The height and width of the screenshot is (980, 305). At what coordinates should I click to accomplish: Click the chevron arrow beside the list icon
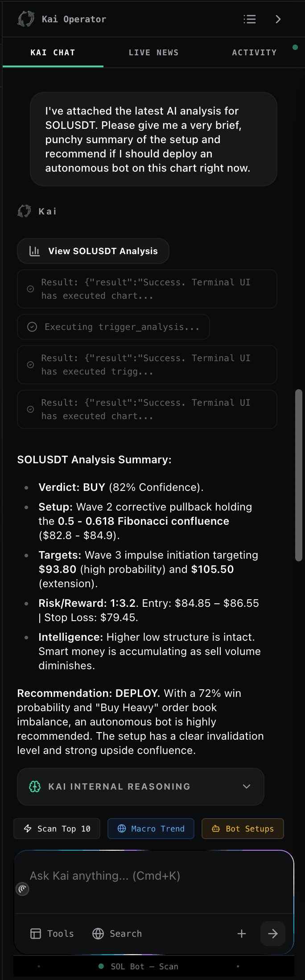(278, 19)
